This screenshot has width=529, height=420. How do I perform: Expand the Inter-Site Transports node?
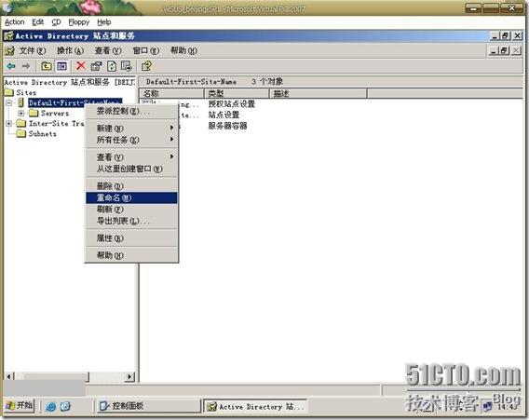[x=8, y=124]
